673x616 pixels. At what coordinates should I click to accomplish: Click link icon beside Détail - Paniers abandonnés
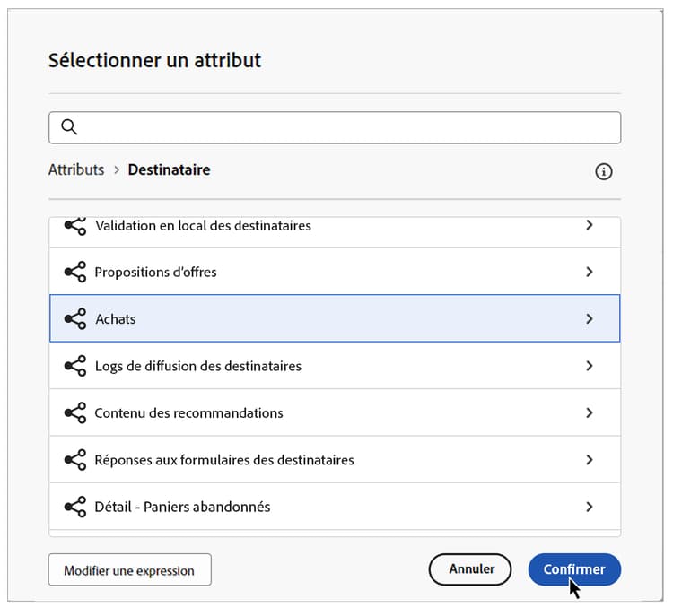point(75,507)
